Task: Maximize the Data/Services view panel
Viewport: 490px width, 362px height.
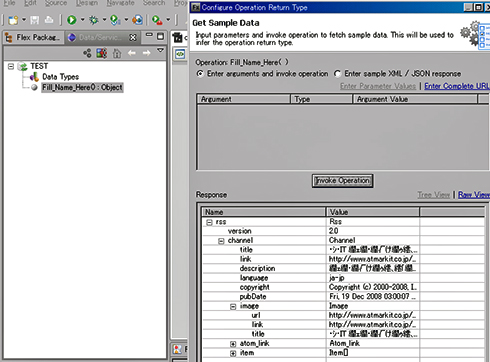Action: click(160, 36)
